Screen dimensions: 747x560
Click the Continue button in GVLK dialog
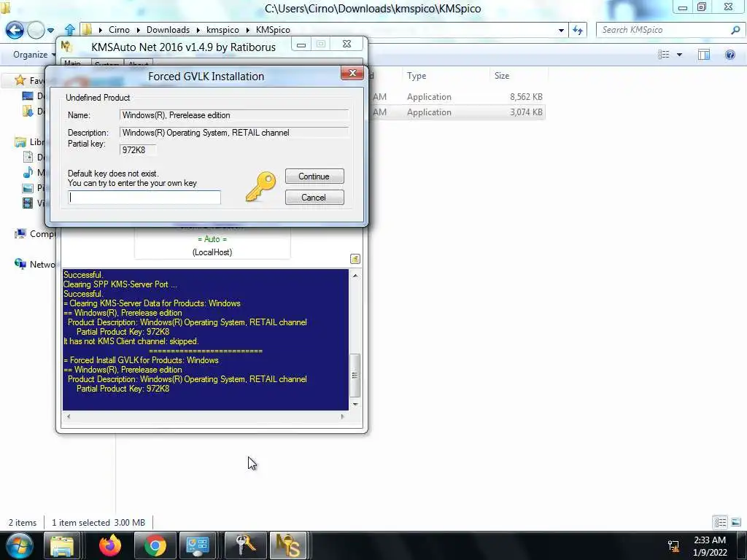pos(314,176)
